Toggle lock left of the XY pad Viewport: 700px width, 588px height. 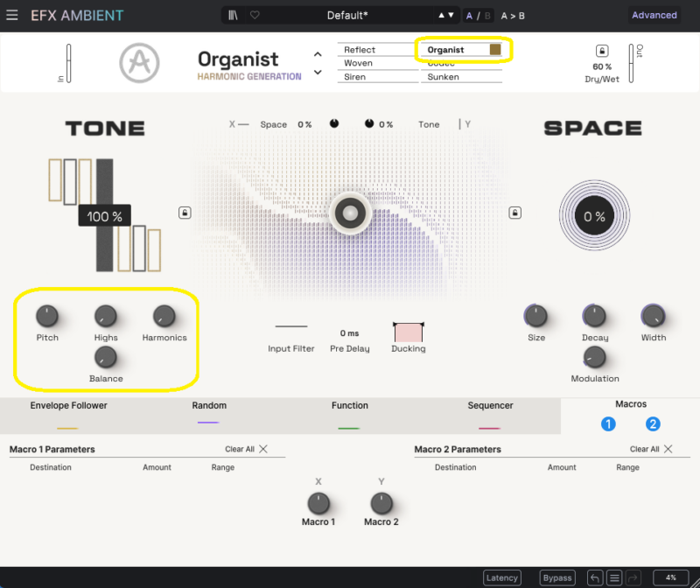tap(185, 213)
